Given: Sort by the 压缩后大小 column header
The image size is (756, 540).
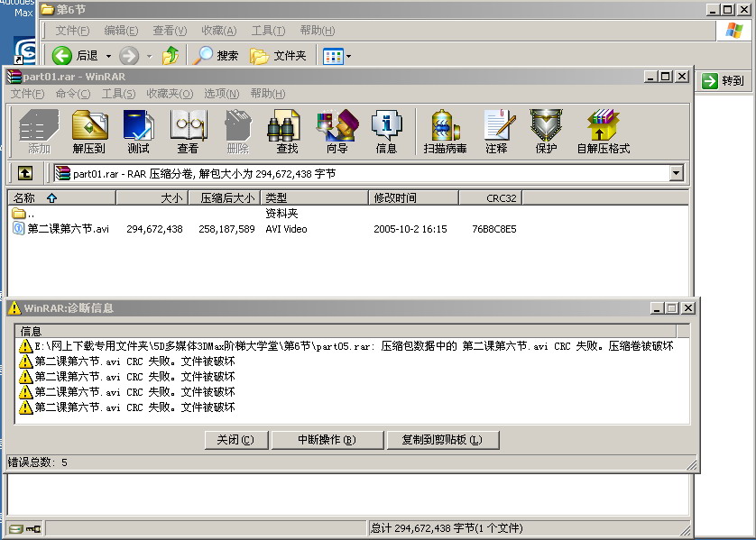Looking at the screenshot, I should tap(225, 198).
